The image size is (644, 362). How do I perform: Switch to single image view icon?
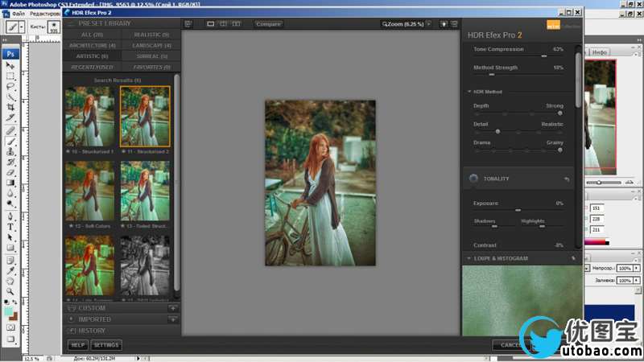[x=210, y=24]
